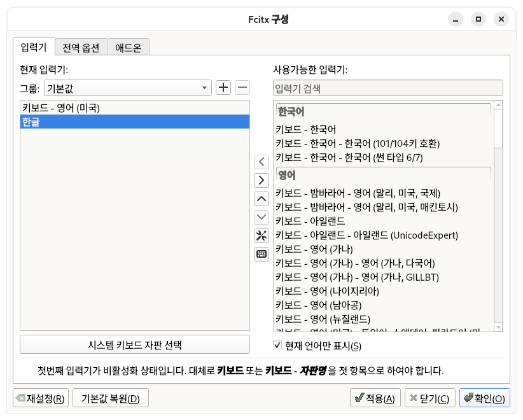Click the right arrow to remove input method
Screen dimensions: 523x420
click(261, 180)
